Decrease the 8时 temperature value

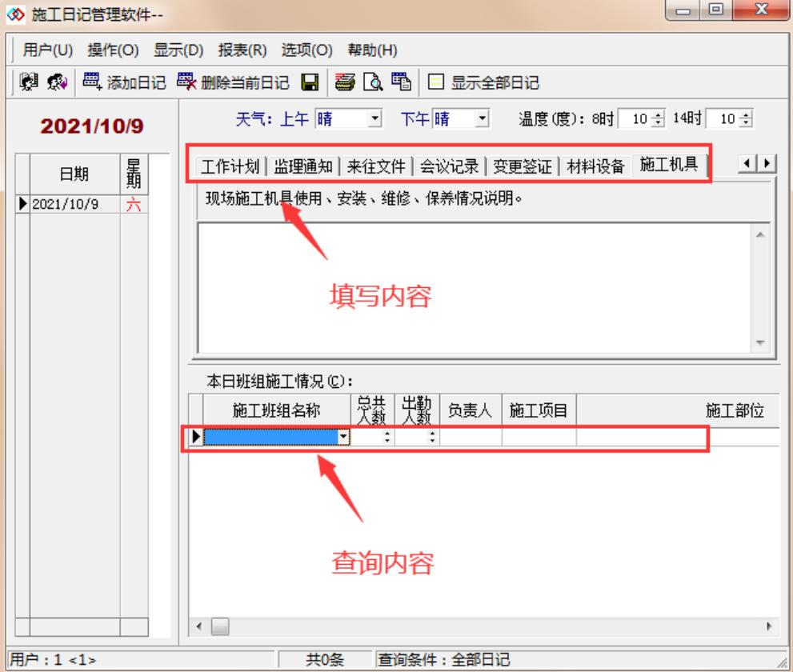(658, 123)
